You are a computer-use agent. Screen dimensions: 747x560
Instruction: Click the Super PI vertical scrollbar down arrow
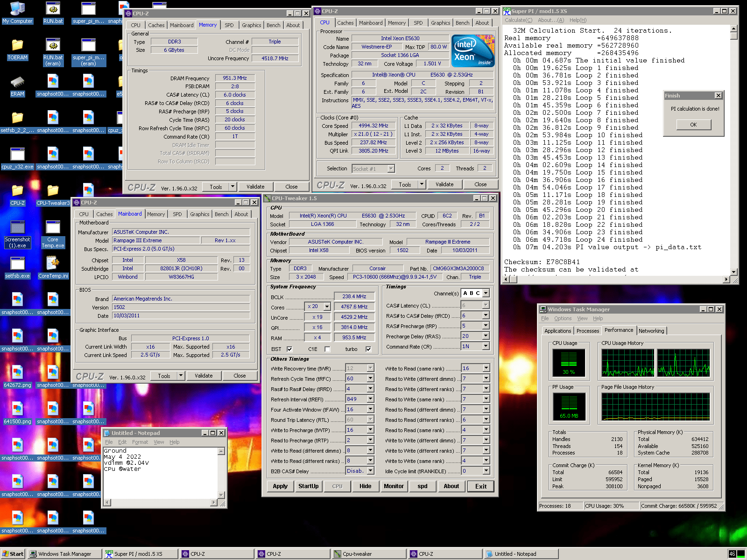(733, 272)
